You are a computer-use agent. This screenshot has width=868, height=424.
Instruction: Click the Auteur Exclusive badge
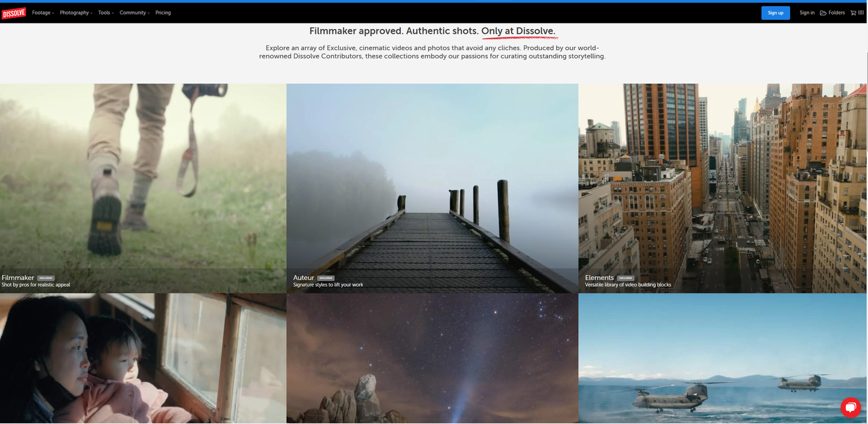326,278
